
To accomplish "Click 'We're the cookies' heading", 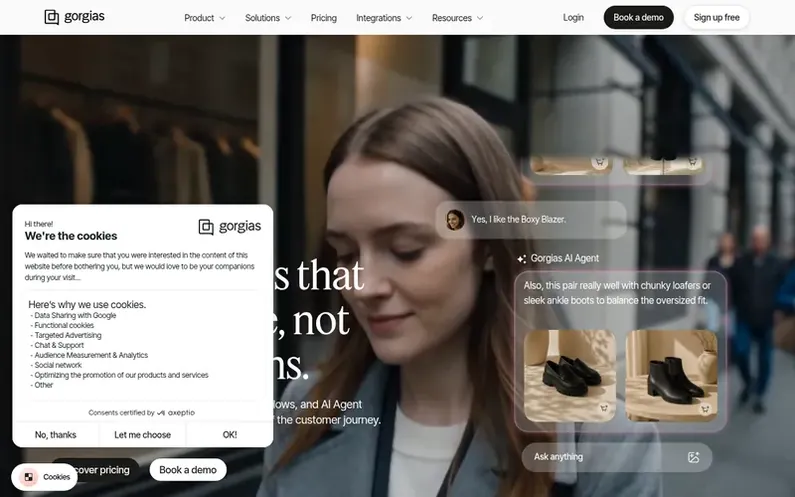I will (71, 236).
